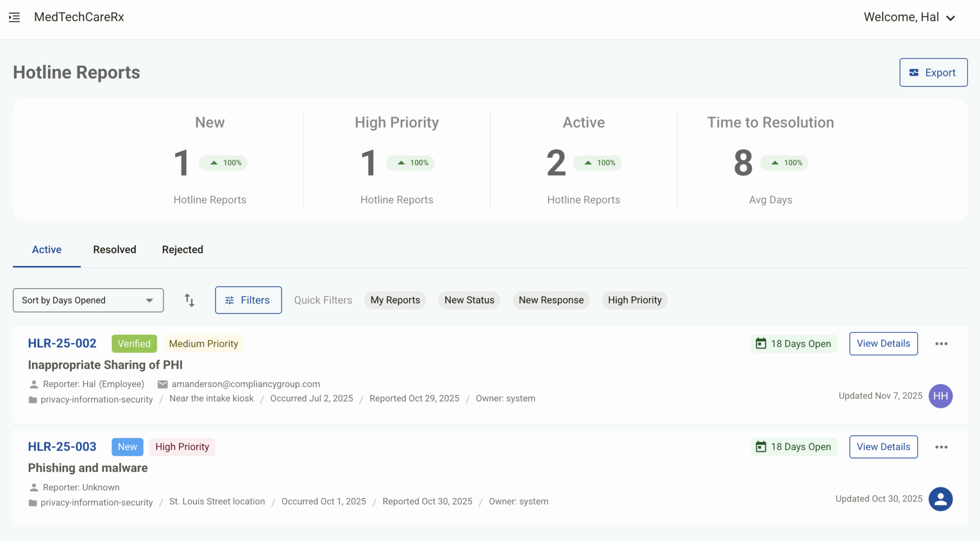The width and height of the screenshot is (980, 541).
Task: Click the HH avatar on HLR-25-002
Action: point(940,396)
